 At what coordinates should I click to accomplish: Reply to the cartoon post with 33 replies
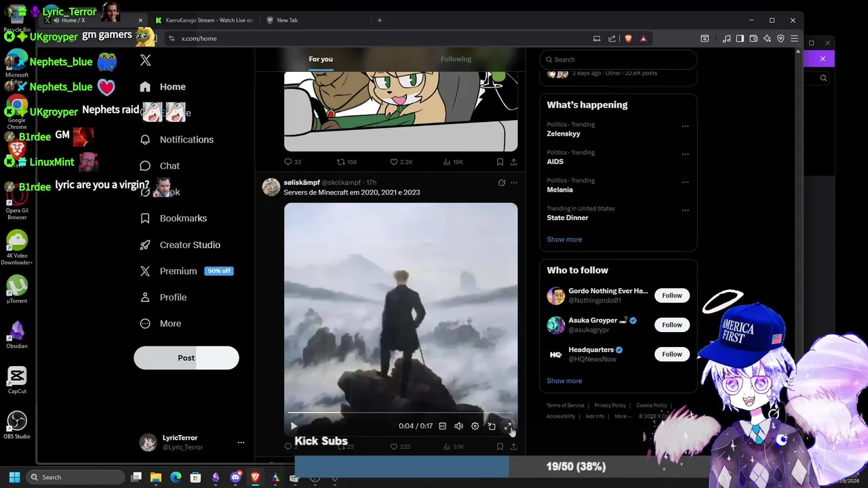point(292,162)
